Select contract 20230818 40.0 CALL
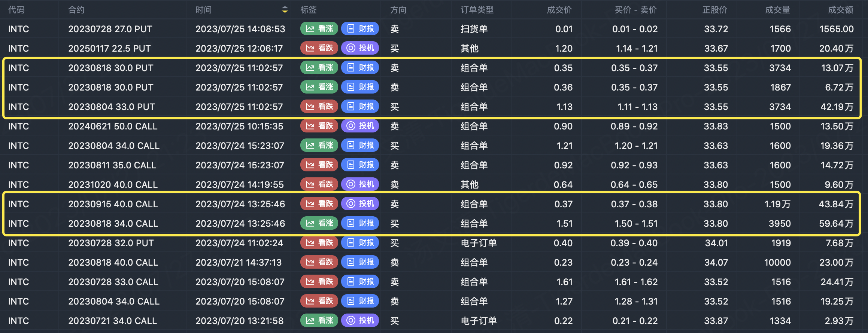The image size is (868, 333). pos(113,262)
